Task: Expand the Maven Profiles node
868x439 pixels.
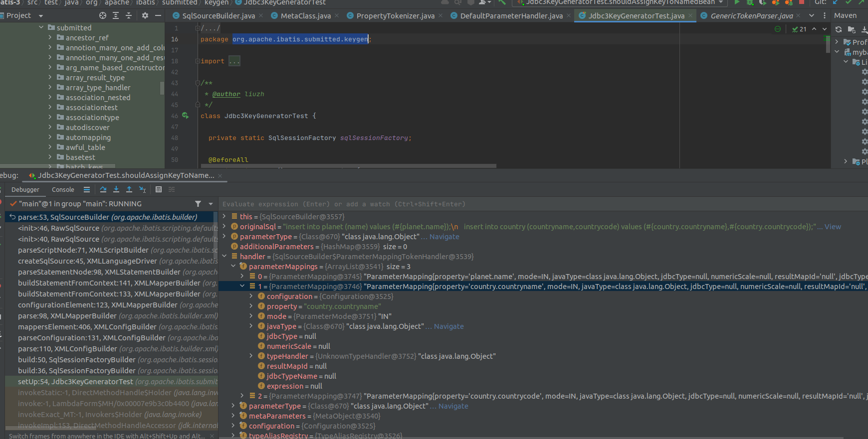Action: click(837, 42)
